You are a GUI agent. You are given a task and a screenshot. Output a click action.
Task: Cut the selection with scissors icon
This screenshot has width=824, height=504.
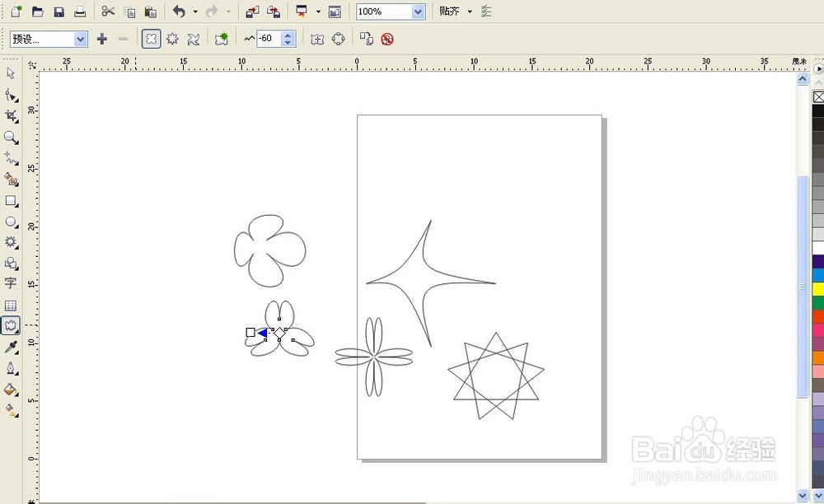[x=108, y=11]
